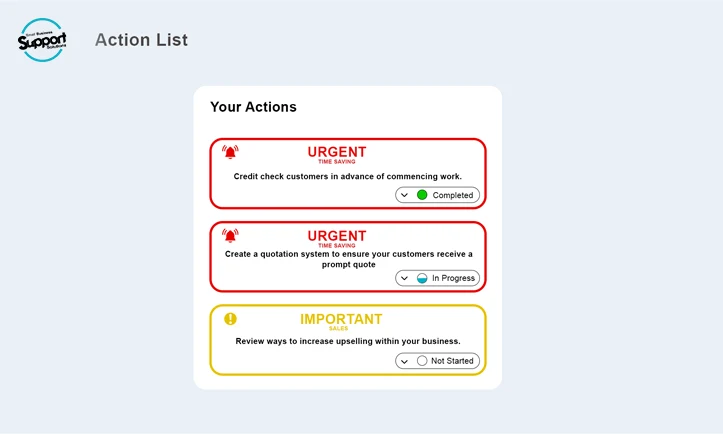Select the quotation system action text
Screen dimensions: 723x434
click(x=348, y=259)
